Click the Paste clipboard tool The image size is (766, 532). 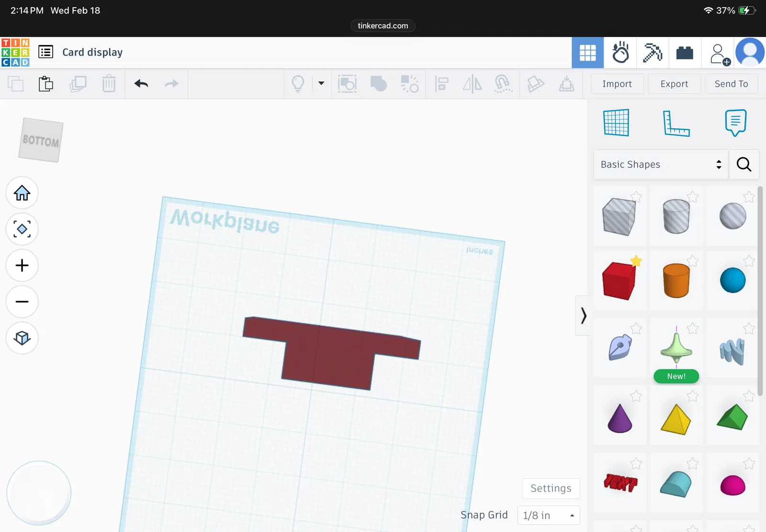coord(46,84)
